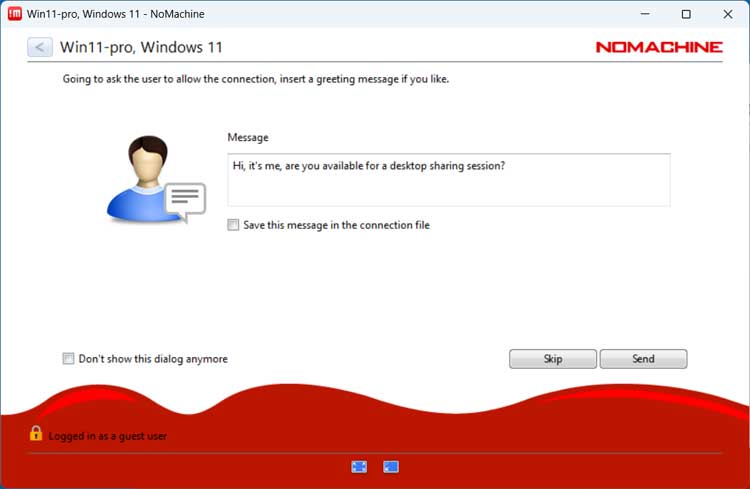Skip the greeting message
The height and width of the screenshot is (489, 750).
click(553, 359)
